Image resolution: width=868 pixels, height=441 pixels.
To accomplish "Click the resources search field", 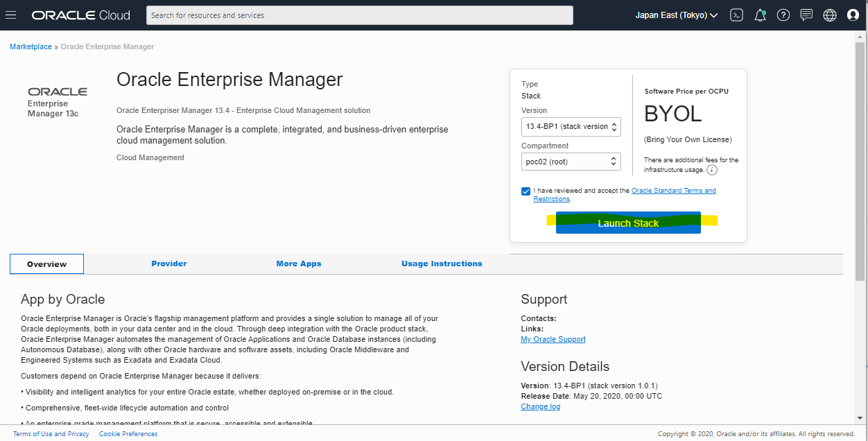I will (359, 15).
